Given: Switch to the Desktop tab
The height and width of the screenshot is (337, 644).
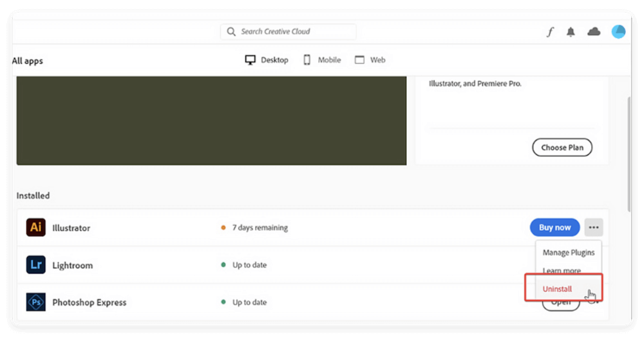Looking at the screenshot, I should pos(267,60).
